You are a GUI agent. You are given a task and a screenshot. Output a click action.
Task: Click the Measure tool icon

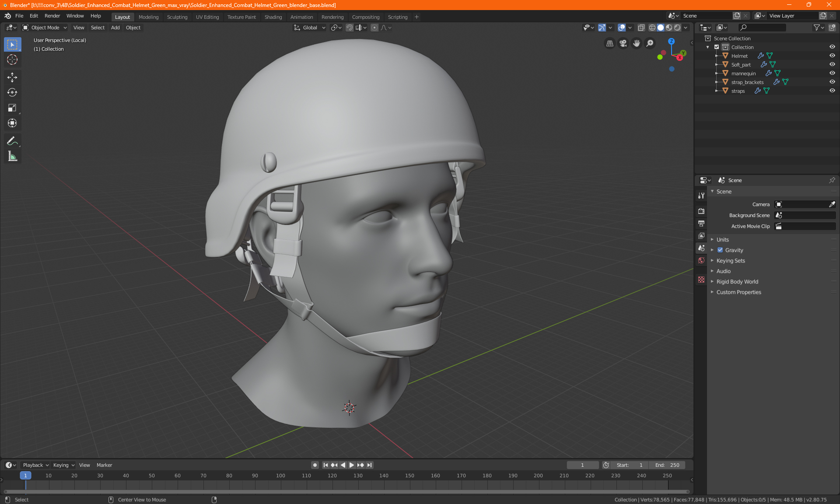(12, 157)
